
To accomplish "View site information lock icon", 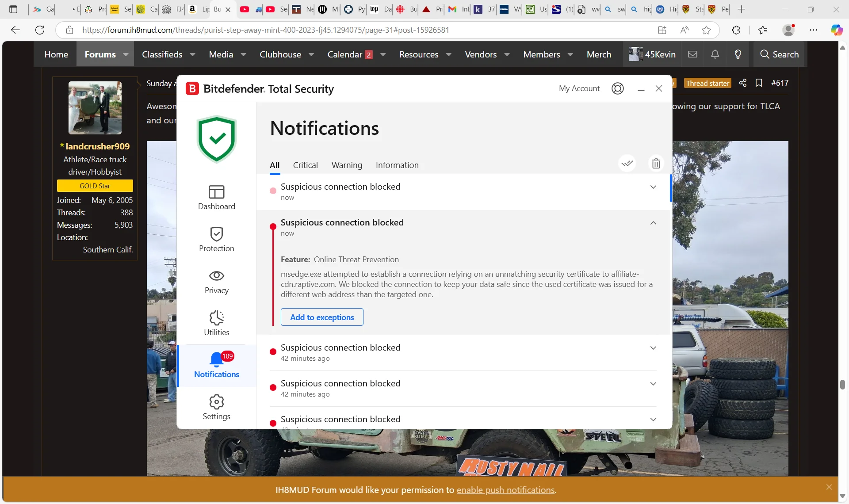I will (x=69, y=30).
